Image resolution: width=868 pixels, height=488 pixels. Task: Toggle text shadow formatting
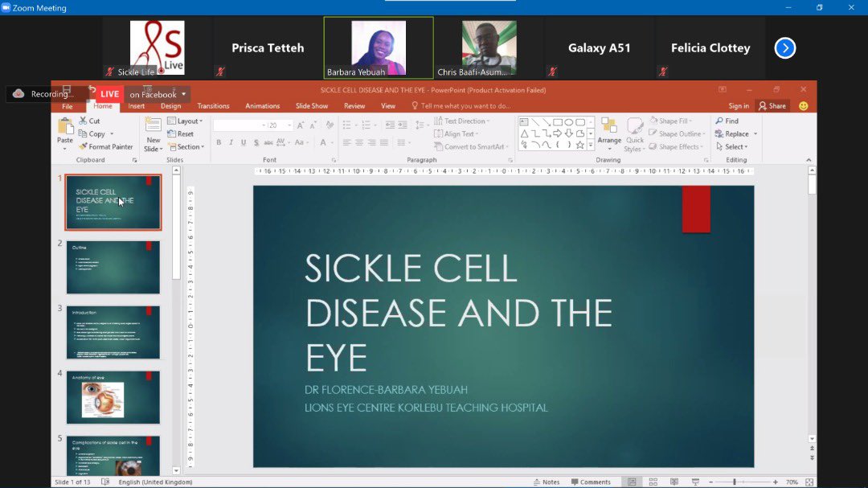(x=256, y=143)
